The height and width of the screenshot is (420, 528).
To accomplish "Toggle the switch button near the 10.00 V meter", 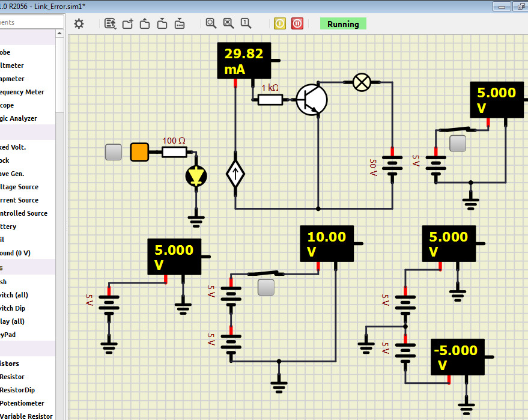I will click(x=266, y=287).
